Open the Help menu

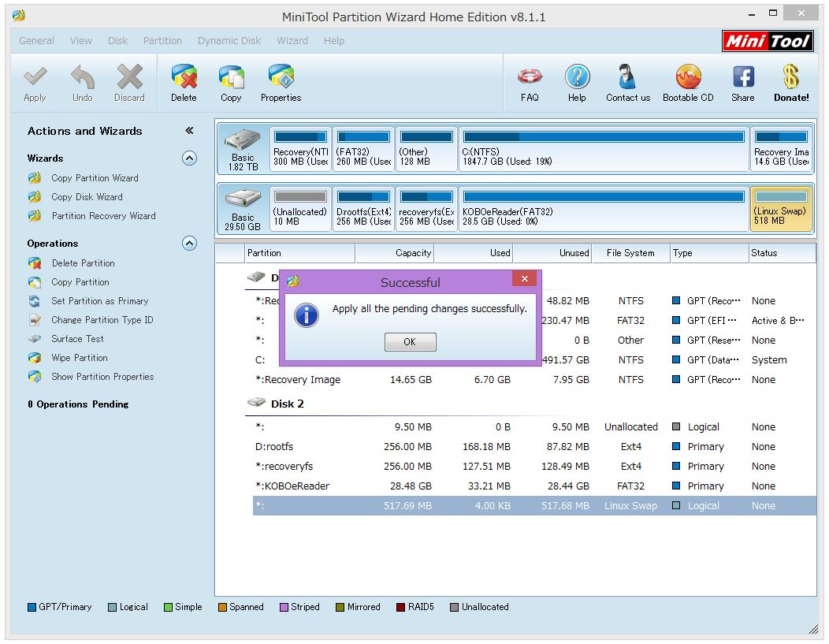coord(333,41)
